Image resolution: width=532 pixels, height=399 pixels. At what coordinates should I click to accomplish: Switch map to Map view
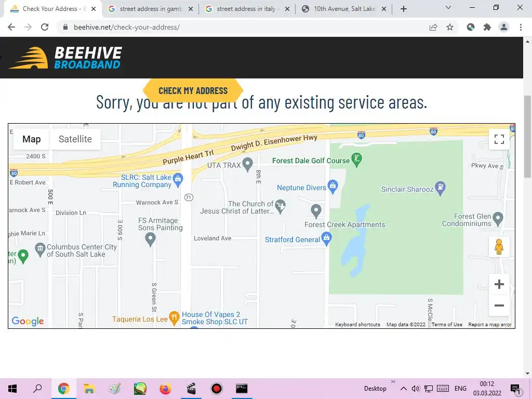click(32, 139)
